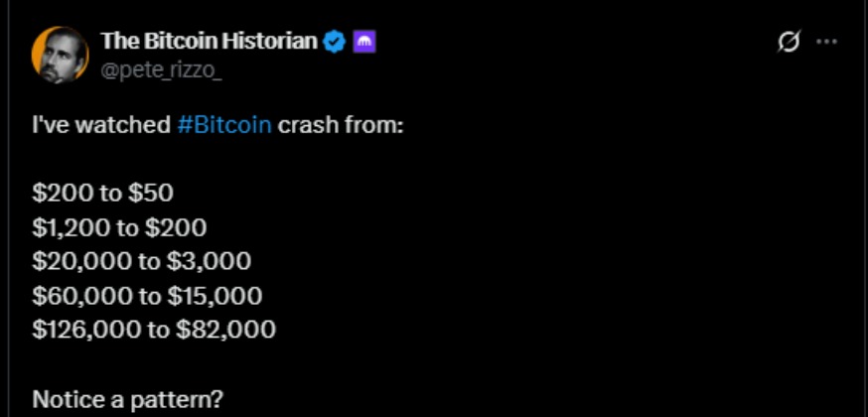Click the "$20,000 to $3,000" line
The image size is (868, 417).
(141, 262)
